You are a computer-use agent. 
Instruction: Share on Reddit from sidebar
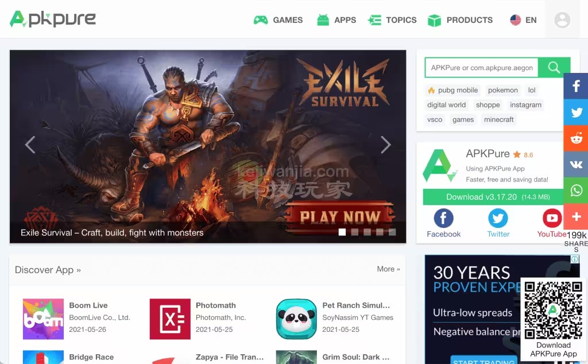point(576,138)
